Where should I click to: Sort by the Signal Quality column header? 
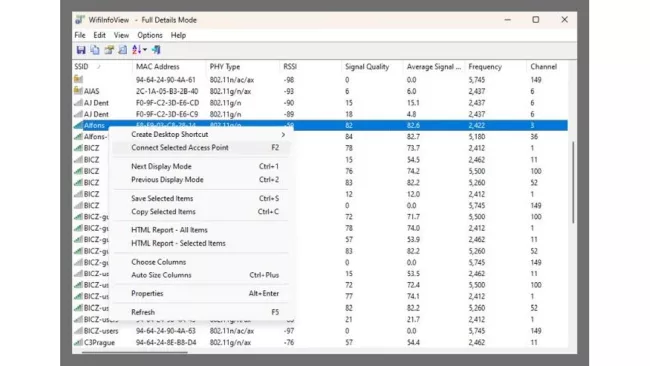pyautogui.click(x=373, y=67)
